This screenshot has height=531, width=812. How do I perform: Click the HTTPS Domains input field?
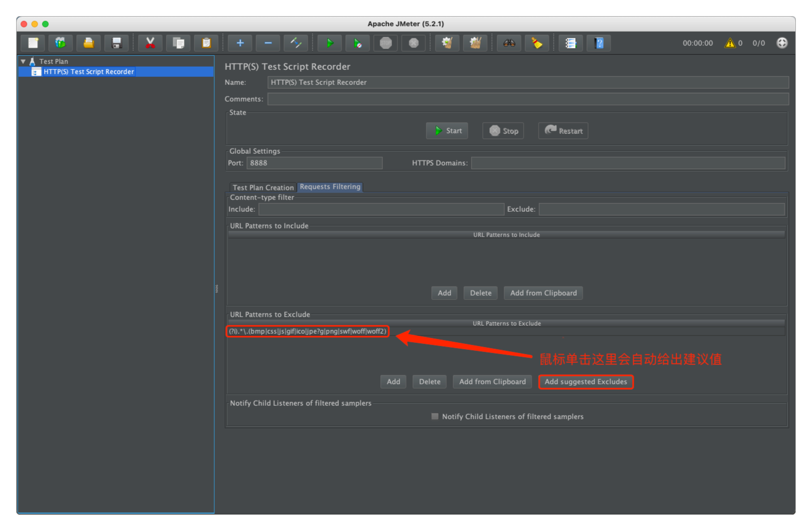(628, 163)
